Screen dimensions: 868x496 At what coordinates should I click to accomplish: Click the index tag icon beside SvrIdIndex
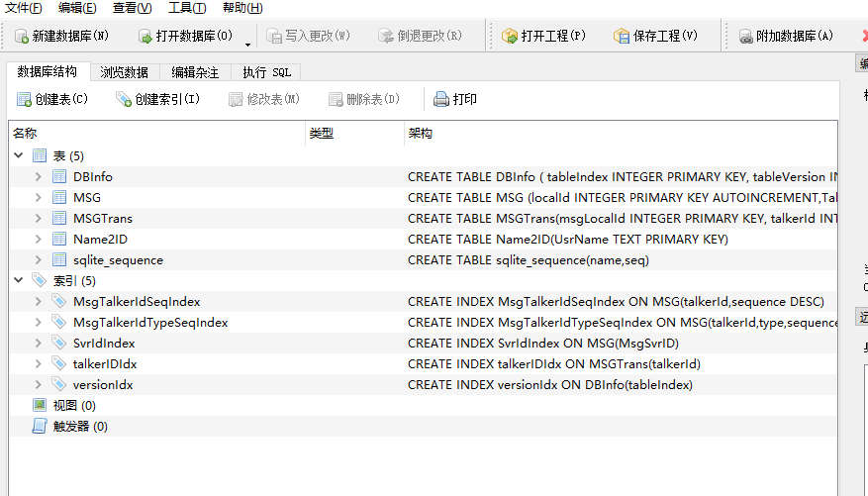58,343
